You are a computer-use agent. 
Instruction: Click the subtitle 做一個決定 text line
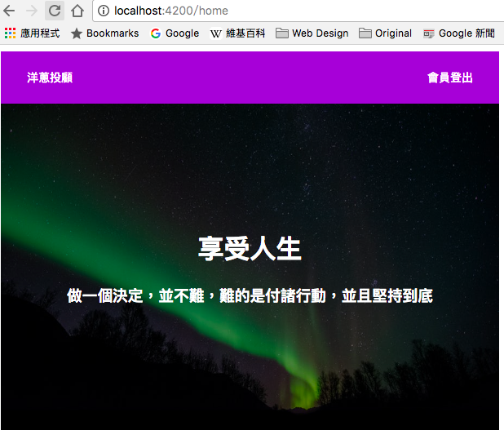click(x=250, y=295)
